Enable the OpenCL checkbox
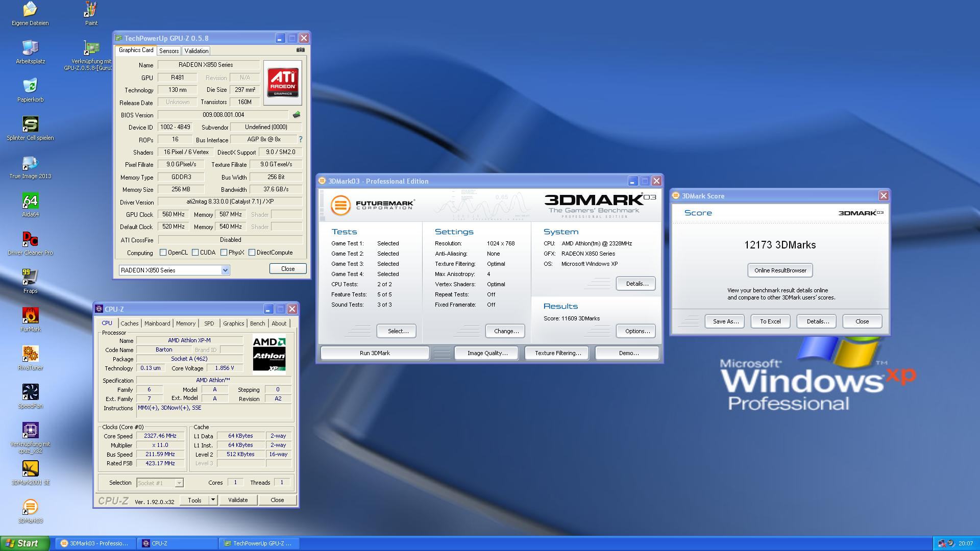The width and height of the screenshot is (980, 551). pyautogui.click(x=163, y=253)
